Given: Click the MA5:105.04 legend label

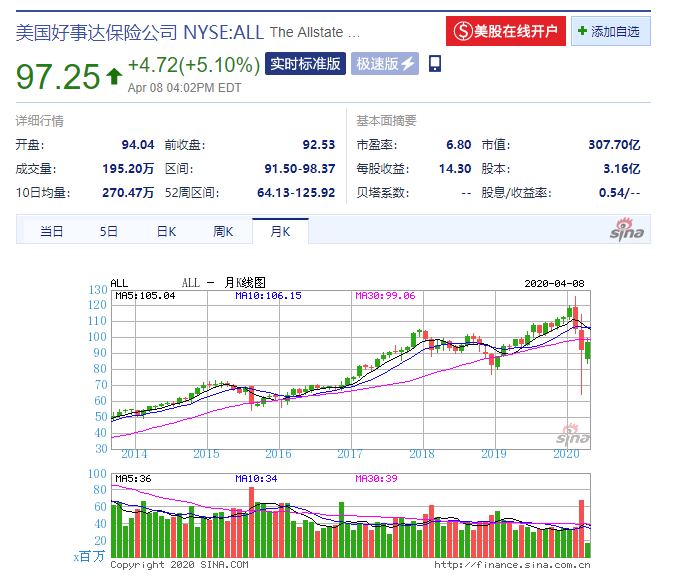Looking at the screenshot, I should (x=146, y=296).
